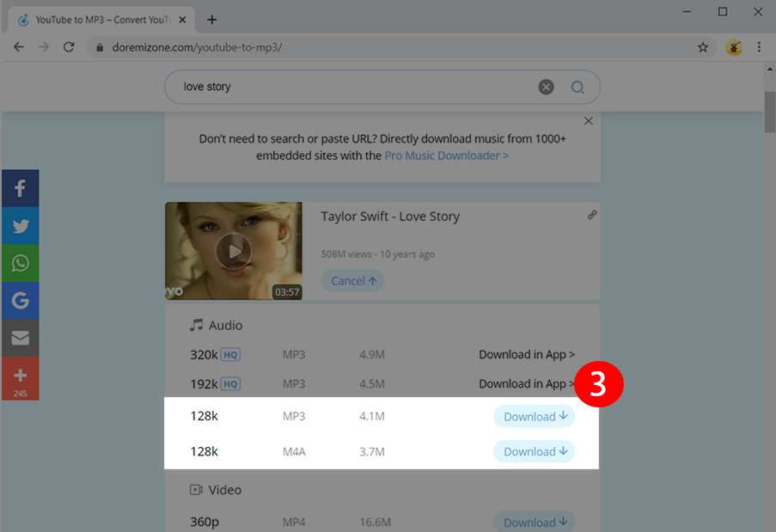Share the page via the Facebook icon
Screen dimensions: 776x532
point(20,187)
